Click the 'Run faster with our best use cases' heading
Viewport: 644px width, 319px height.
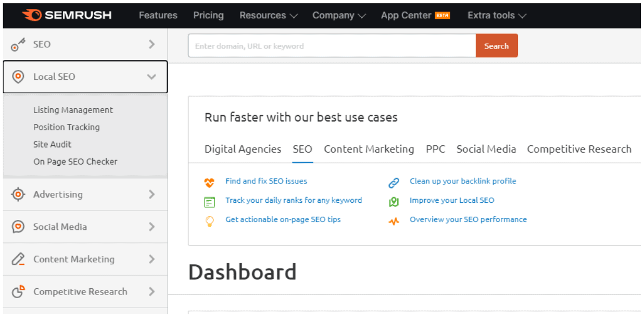(x=301, y=117)
